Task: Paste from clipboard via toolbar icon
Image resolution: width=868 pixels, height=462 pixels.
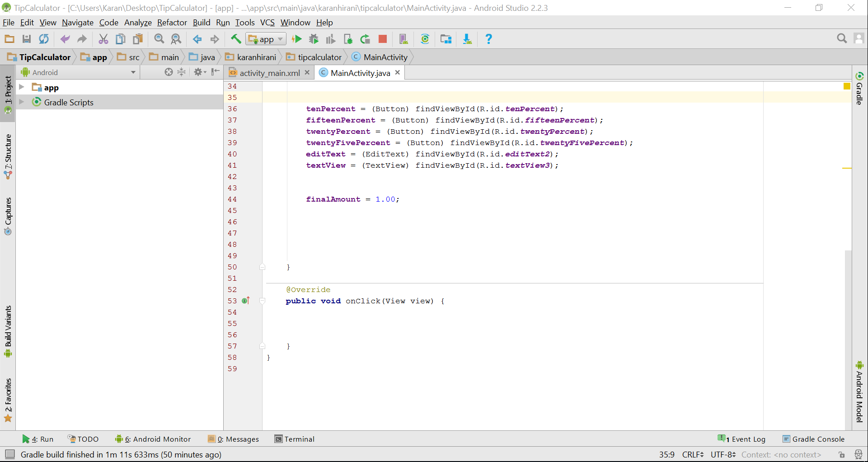Action: point(138,39)
